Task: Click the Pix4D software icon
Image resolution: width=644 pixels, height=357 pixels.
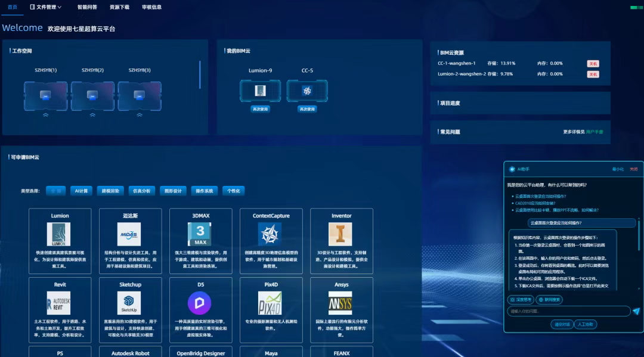Action: (x=270, y=303)
